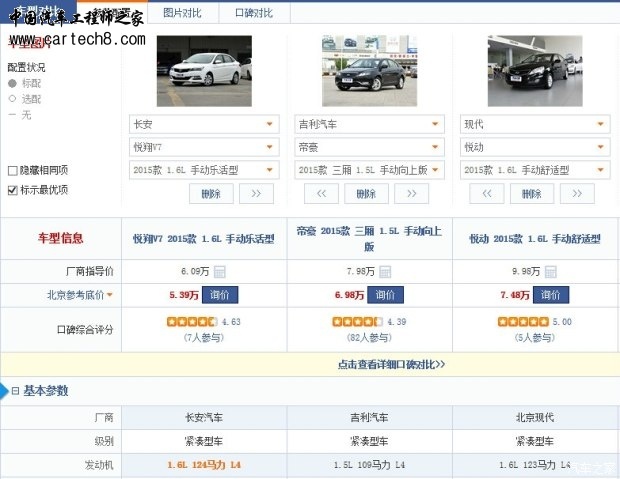The width and height of the screenshot is (620, 479).
Task: Open 2015款 三厢 1.5L 手动向上版 dropdown
Action: pyautogui.click(x=369, y=170)
